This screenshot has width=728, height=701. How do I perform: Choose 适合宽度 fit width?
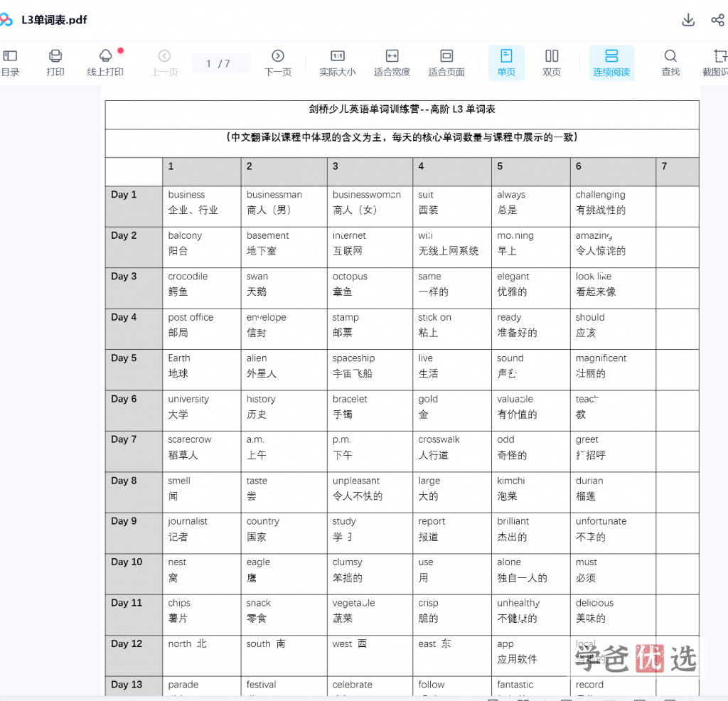392,63
